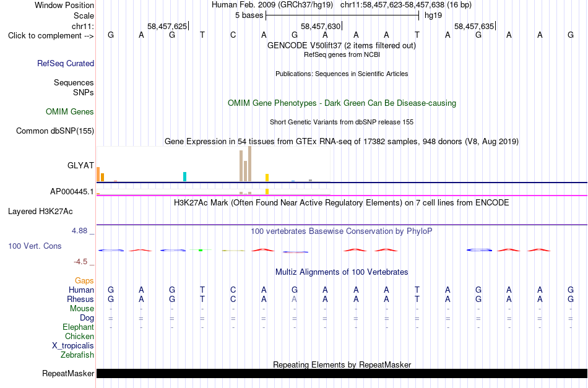The image size is (588, 388).
Task: Click the Window Position label
Action: point(64,5)
